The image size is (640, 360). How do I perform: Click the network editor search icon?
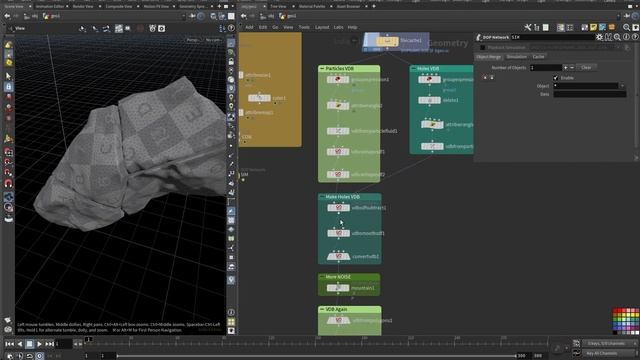coord(626,27)
